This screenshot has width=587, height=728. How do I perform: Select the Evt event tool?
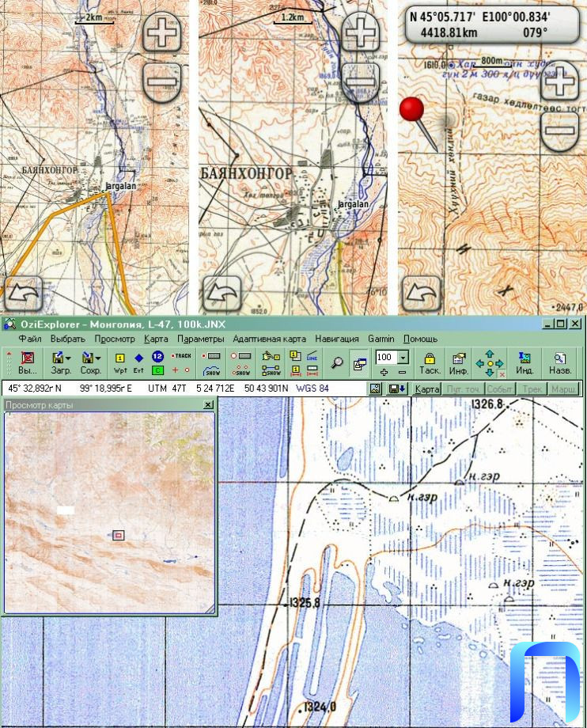(138, 362)
